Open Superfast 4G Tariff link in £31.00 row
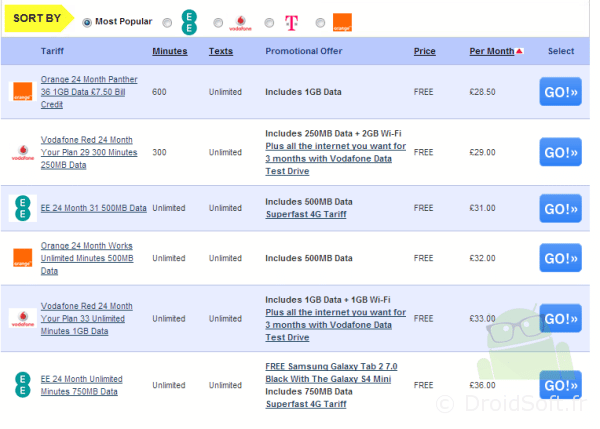Image resolution: width=600 pixels, height=429 pixels. click(x=306, y=214)
